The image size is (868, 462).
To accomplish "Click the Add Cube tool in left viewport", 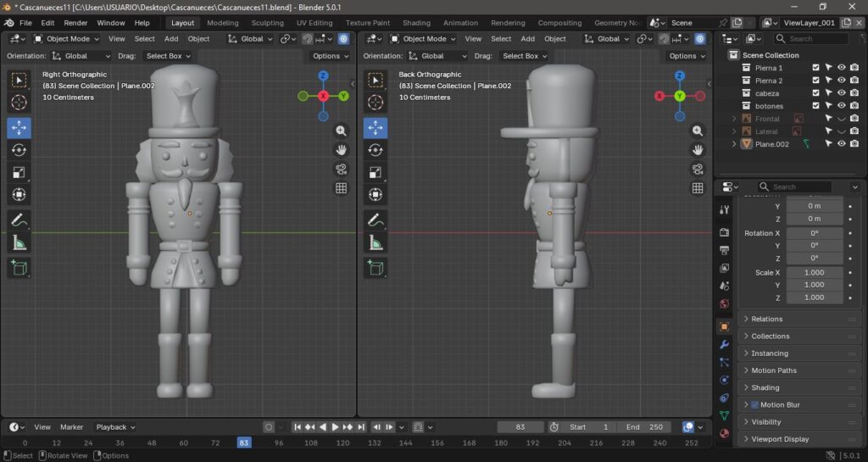I will coord(19,269).
